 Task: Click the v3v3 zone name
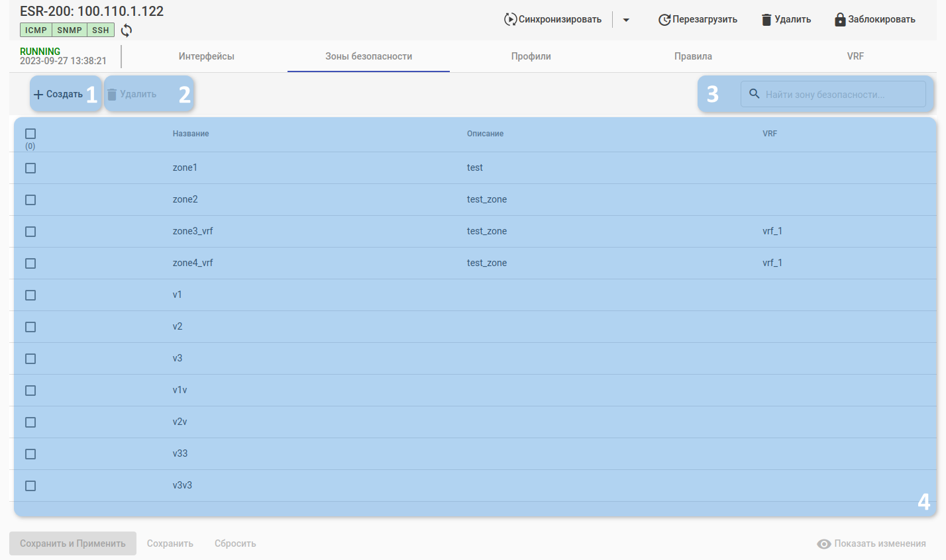click(x=182, y=485)
